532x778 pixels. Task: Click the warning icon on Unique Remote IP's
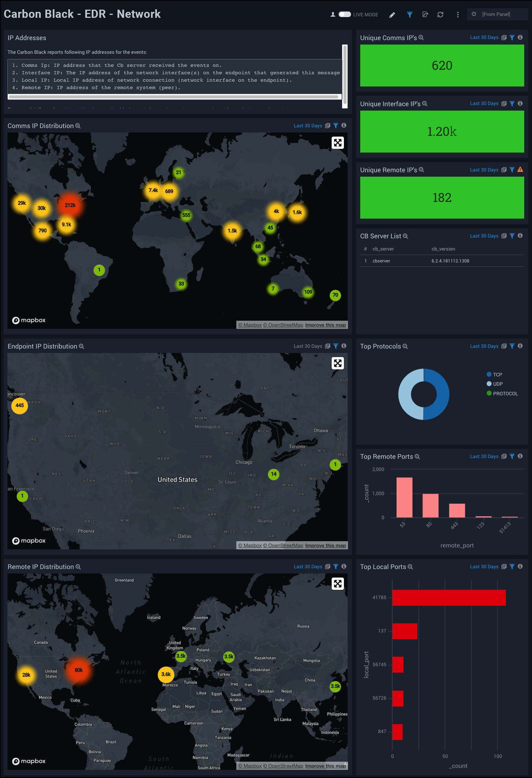520,170
